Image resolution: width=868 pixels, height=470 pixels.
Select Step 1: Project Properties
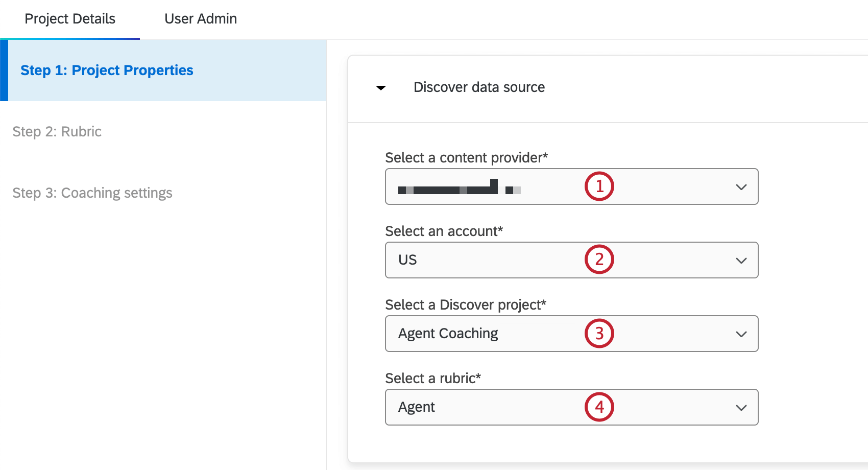pos(107,70)
